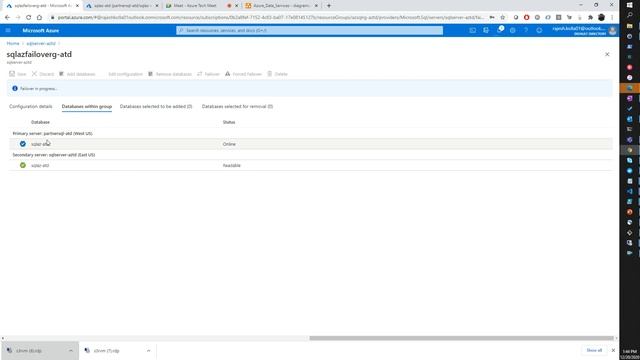The image size is (640, 360).
Task: Click Add databases in the toolbar
Action: click(x=77, y=74)
